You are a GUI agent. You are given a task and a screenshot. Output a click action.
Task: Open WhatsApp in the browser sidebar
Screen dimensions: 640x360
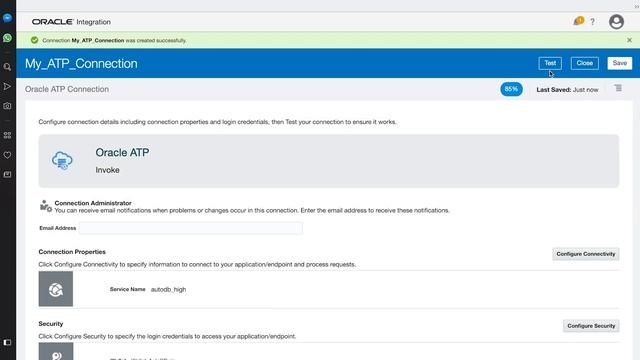pos(7,38)
